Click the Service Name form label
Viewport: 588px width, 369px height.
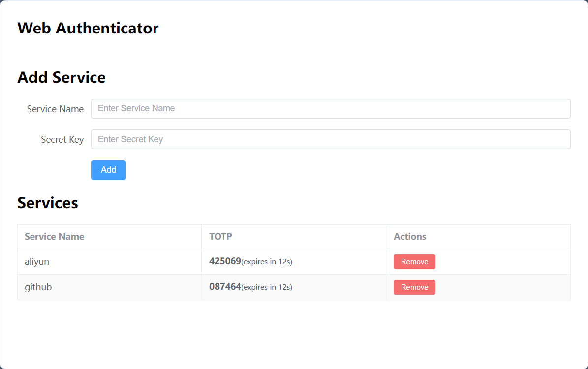55,109
